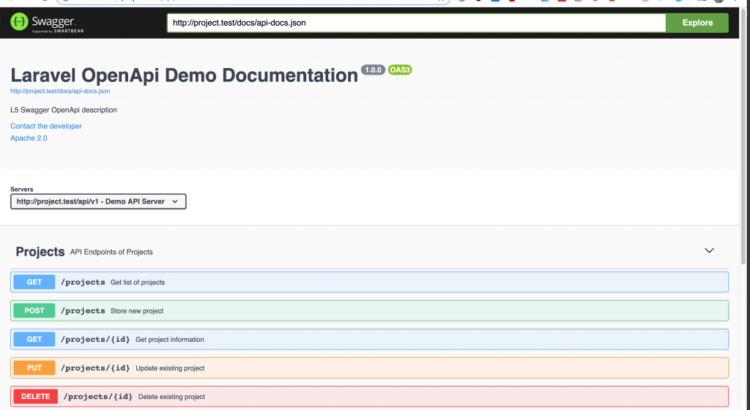Click the green OAS3 badge
This screenshot has height=410, width=750.
pyautogui.click(x=400, y=70)
